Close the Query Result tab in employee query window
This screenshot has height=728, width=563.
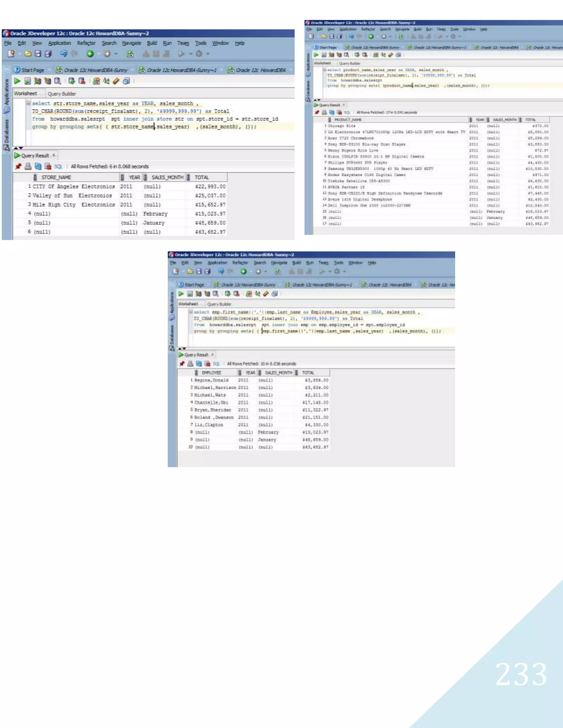[x=212, y=354]
